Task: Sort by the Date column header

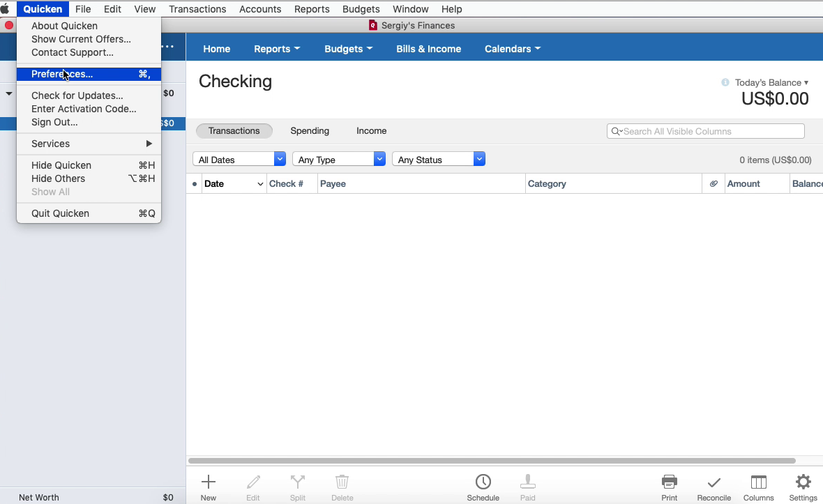Action: tap(234, 183)
